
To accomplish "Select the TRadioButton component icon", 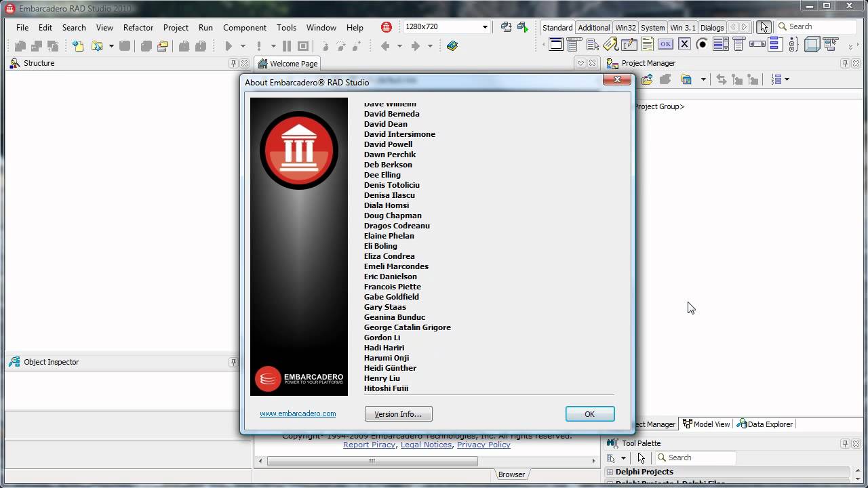I will (702, 45).
